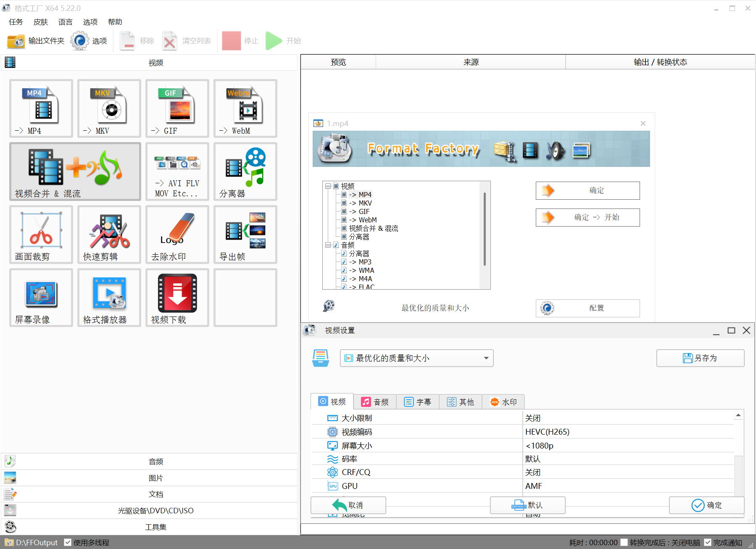This screenshot has width=756, height=549.
Task: Switch to the 其他 tab
Action: [461, 402]
